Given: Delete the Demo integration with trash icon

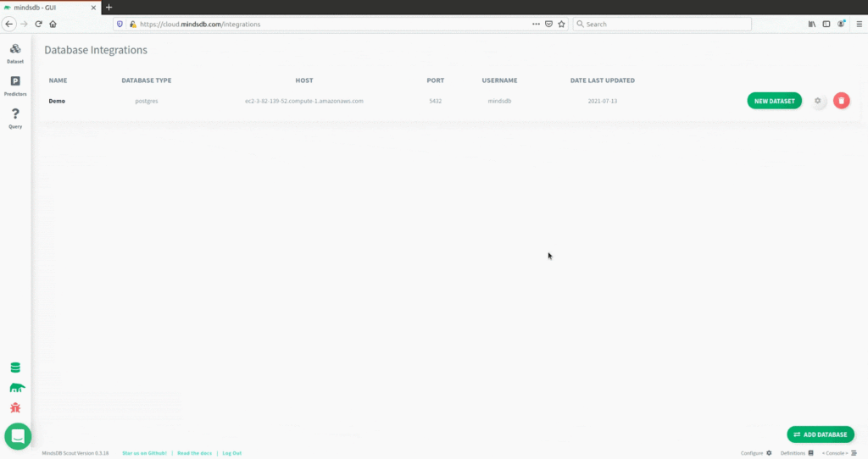Looking at the screenshot, I should pos(842,101).
